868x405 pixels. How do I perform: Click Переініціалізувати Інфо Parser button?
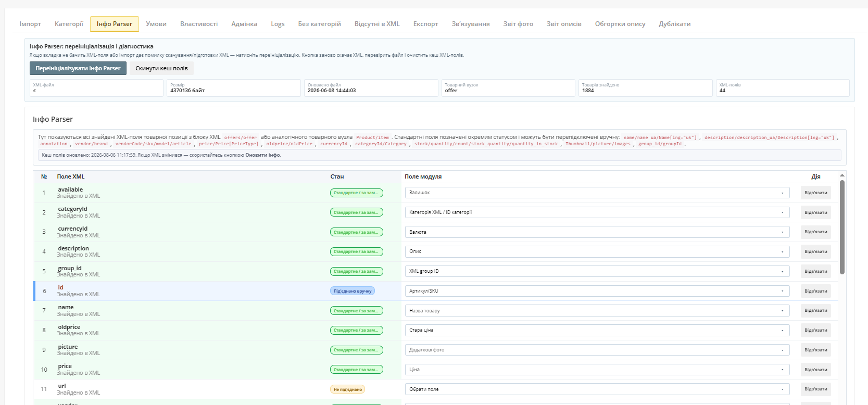(x=78, y=68)
